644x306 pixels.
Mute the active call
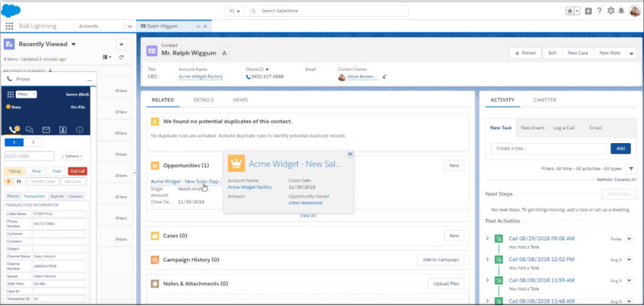(36, 171)
